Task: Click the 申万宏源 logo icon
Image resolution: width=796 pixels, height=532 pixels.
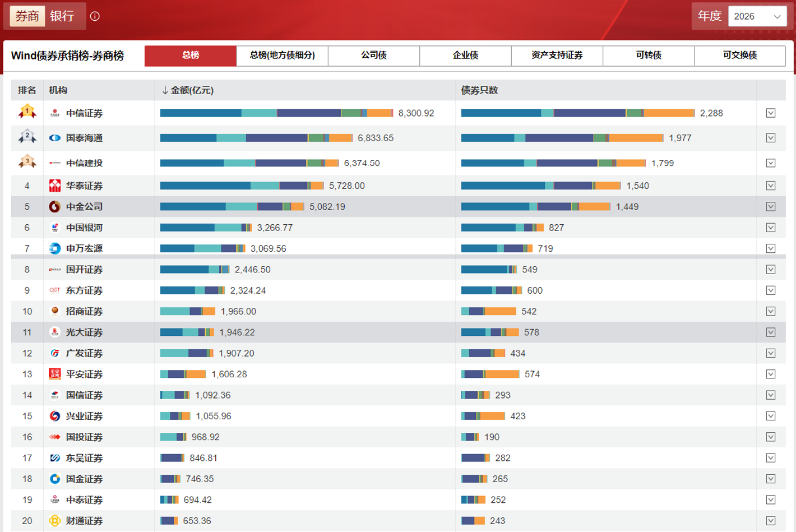Action: (54, 248)
